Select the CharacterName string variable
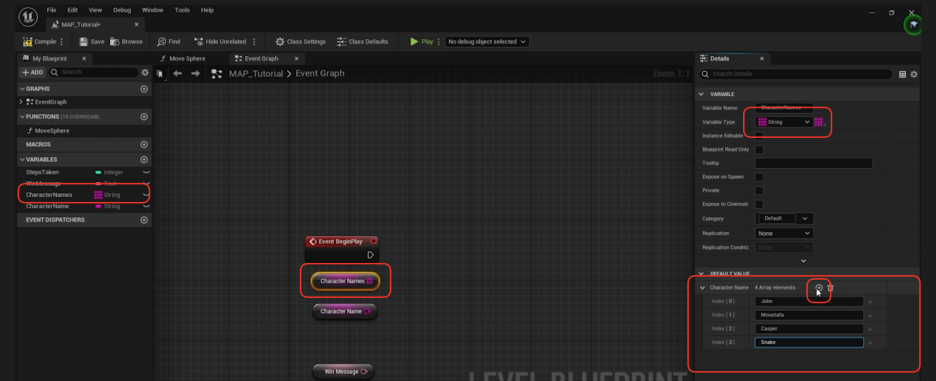This screenshot has height=381, width=936. click(47, 206)
